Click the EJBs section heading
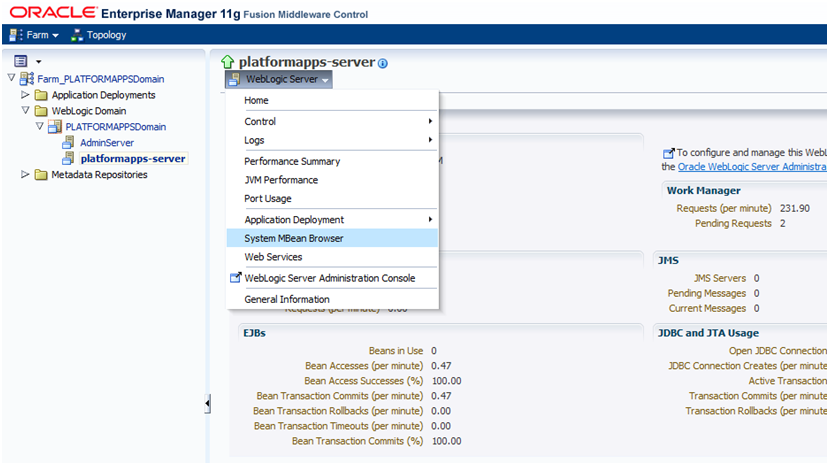829x465 pixels. click(254, 333)
